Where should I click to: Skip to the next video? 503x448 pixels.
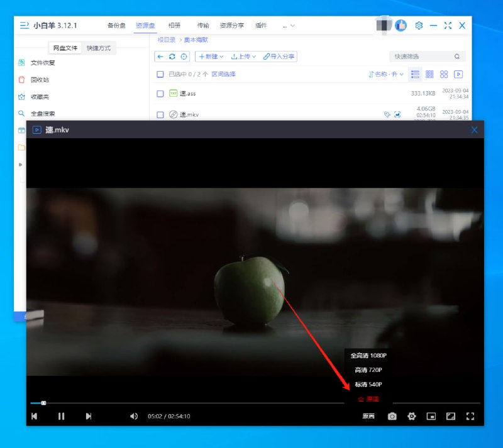coord(89,416)
